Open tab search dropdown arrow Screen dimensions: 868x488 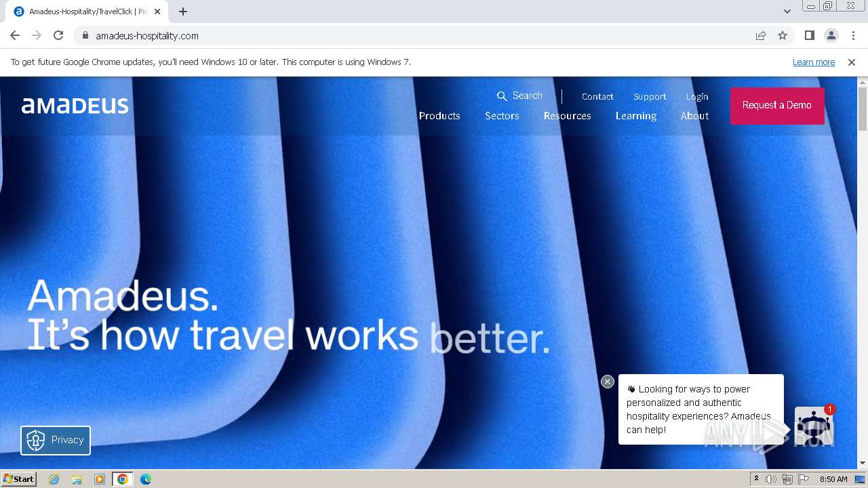click(x=787, y=12)
